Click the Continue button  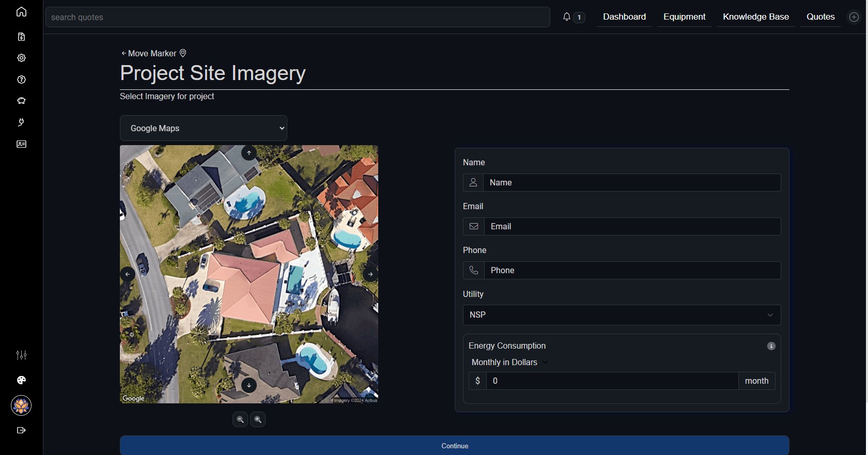tap(455, 446)
